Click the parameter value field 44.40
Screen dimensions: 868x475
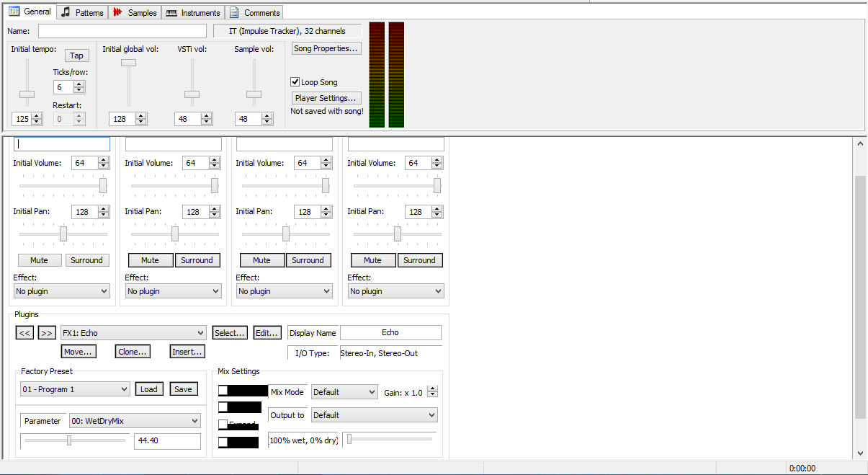[x=167, y=441]
